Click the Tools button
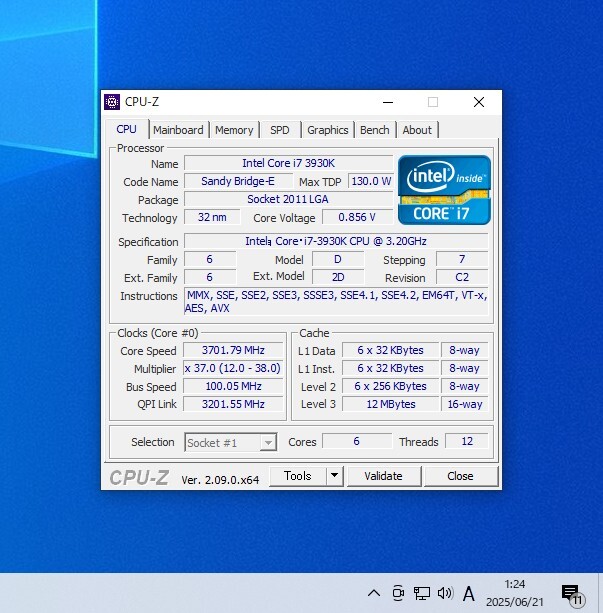This screenshot has width=603, height=613. point(298,476)
